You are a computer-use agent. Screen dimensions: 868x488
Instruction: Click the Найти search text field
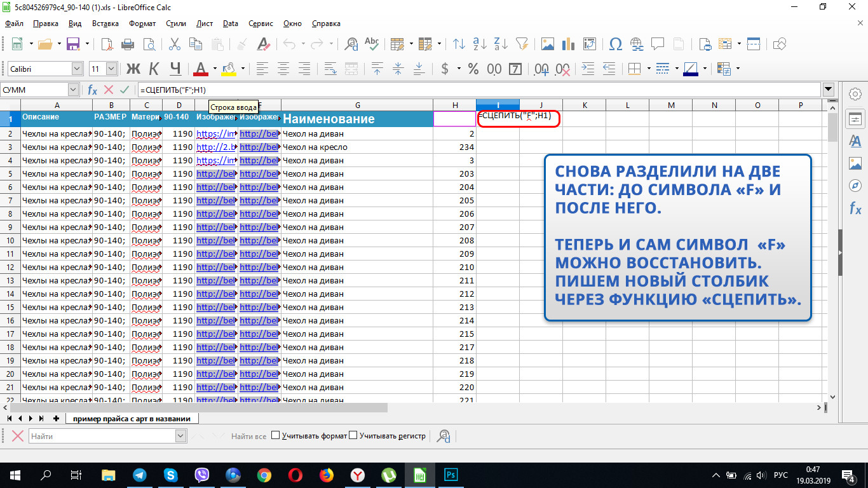click(101, 436)
